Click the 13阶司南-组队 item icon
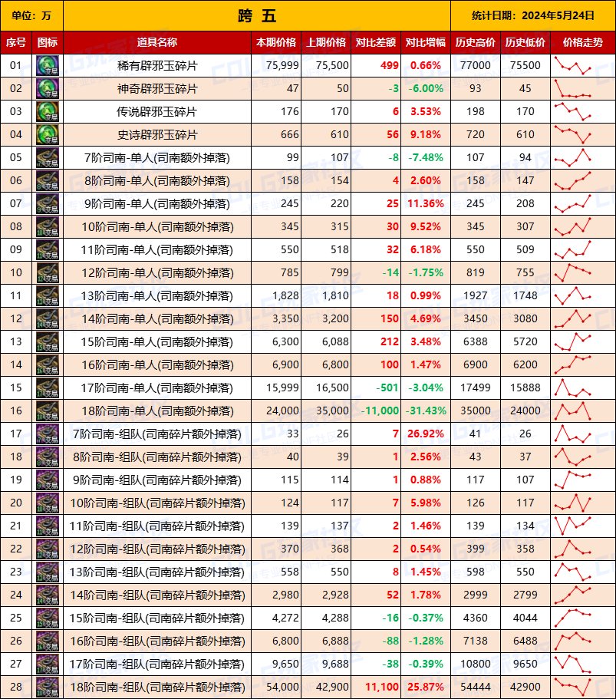 48,572
